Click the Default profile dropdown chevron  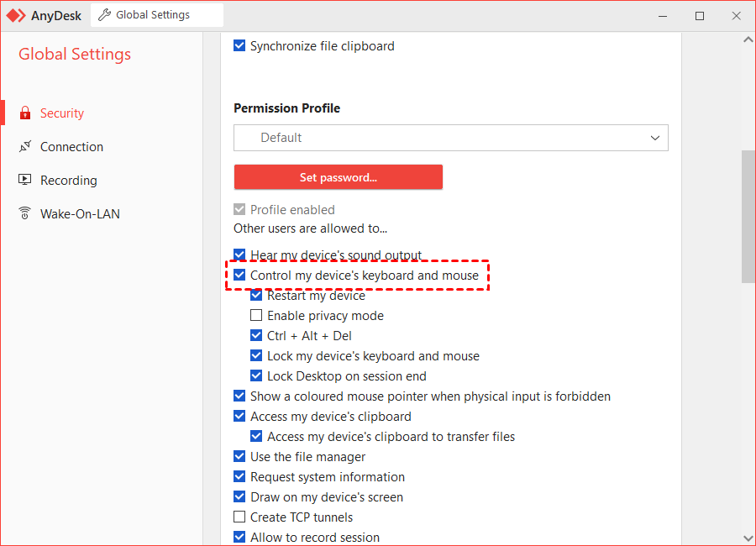655,138
